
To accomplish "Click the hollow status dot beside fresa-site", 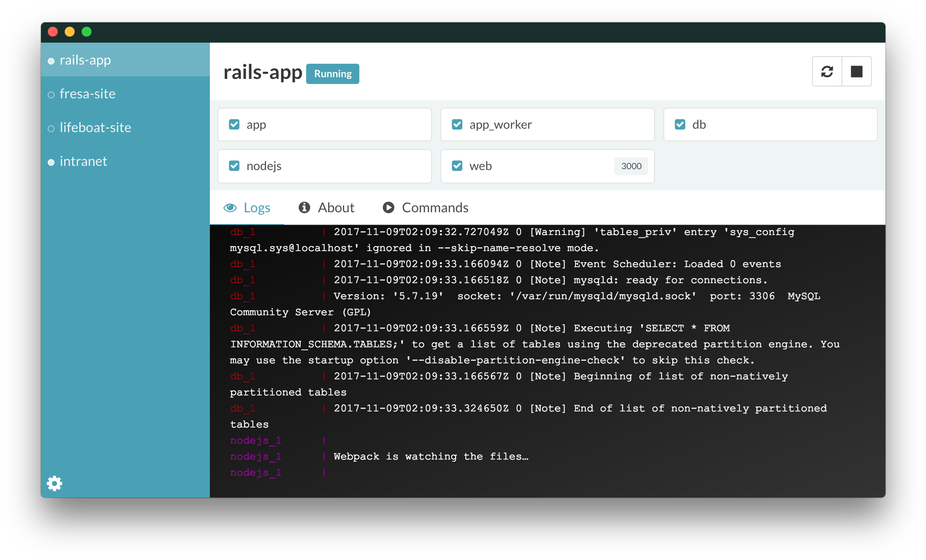I will pos(51,94).
